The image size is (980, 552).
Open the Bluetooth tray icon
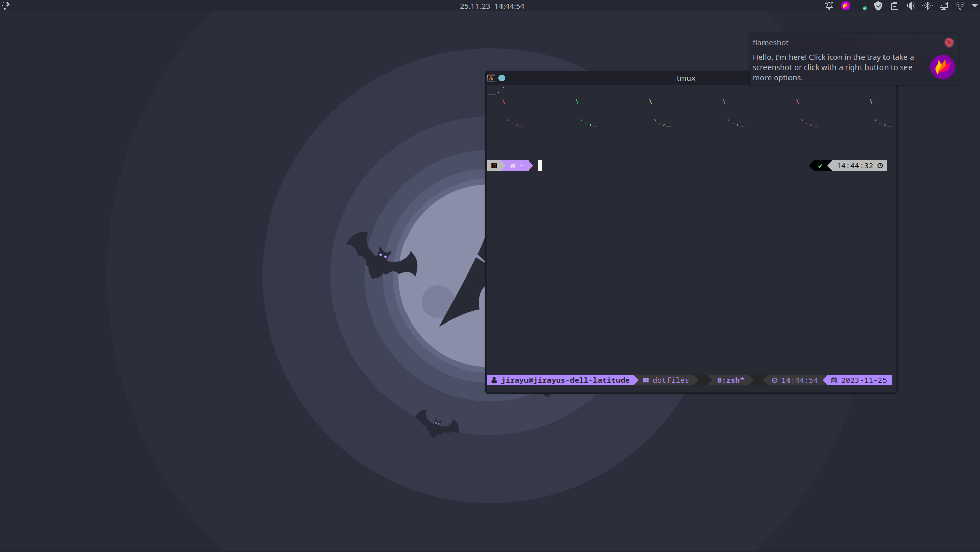(x=927, y=6)
